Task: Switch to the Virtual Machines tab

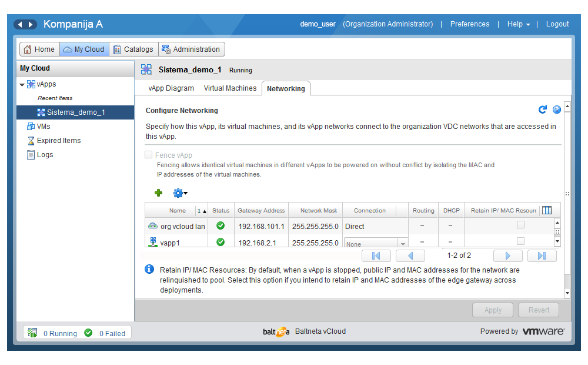Action: (x=230, y=88)
